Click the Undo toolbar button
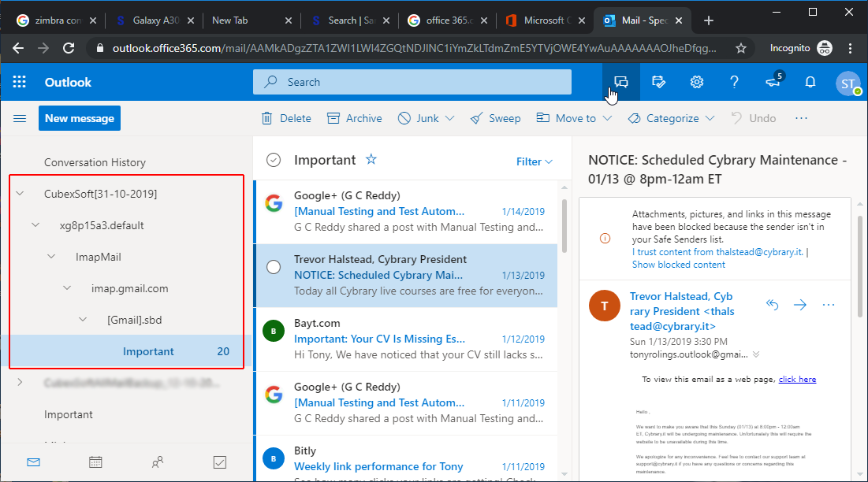This screenshot has height=482, width=868. [754, 118]
